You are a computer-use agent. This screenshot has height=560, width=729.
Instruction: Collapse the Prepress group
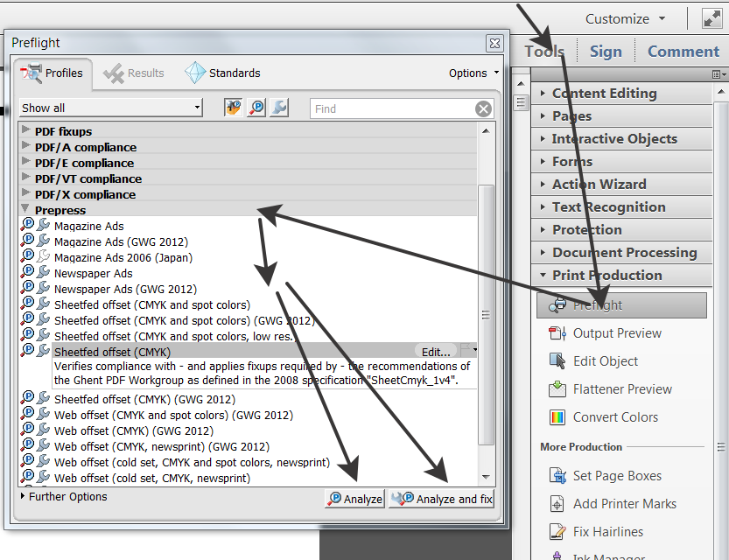coord(25,208)
